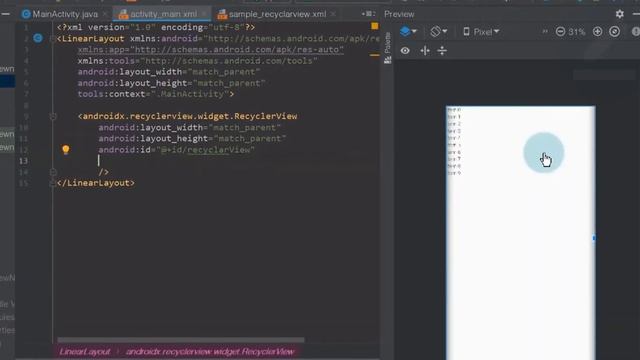Viewport: 640px width, 360px height.
Task: Click the Preview panel title
Action: coord(399,14)
